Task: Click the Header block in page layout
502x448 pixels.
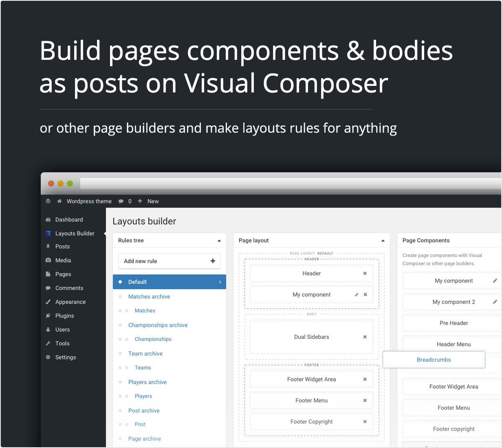Action: point(312,274)
